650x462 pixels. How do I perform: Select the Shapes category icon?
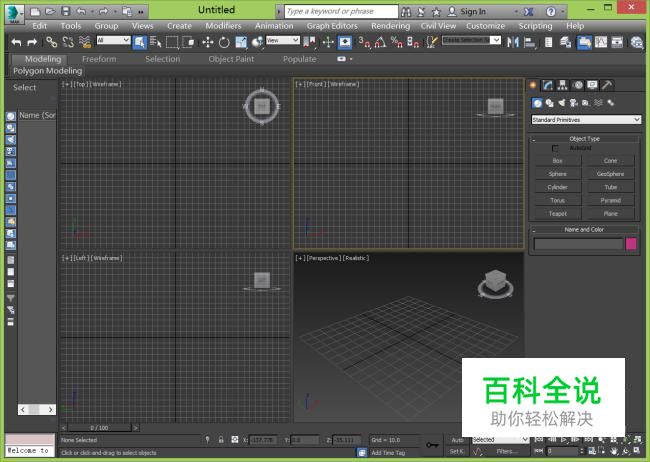[x=549, y=103]
